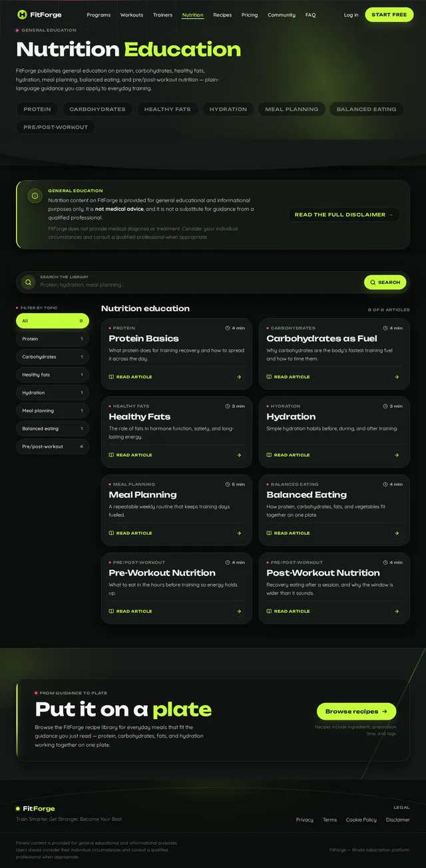The width and height of the screenshot is (426, 868).
Task: Open the Terms footer link
Action: (330, 820)
